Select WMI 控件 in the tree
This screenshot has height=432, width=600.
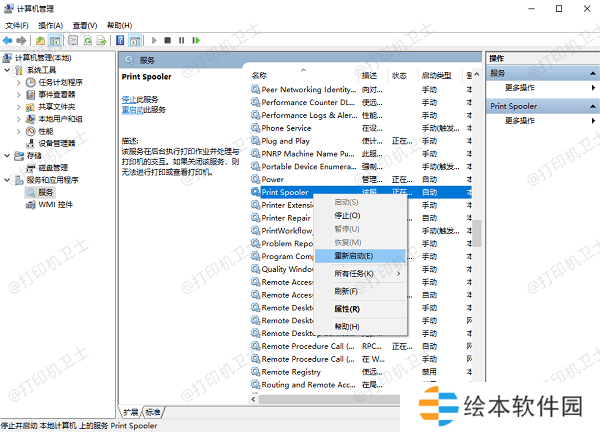coord(55,204)
